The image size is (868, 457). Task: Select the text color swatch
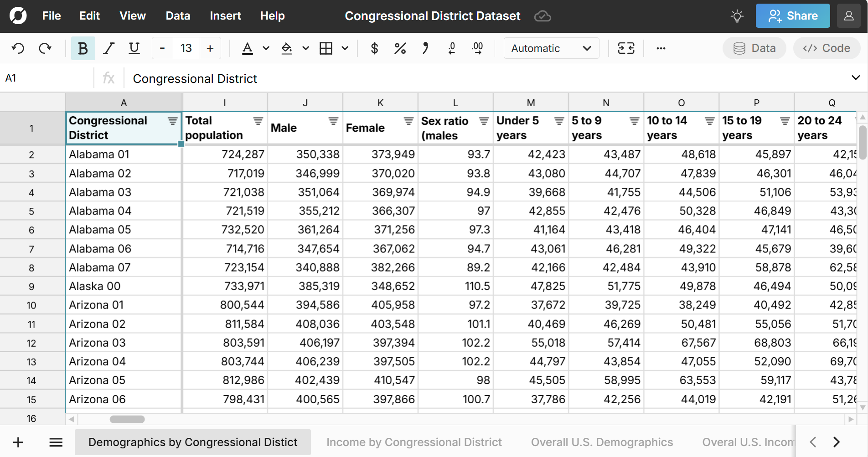247,48
